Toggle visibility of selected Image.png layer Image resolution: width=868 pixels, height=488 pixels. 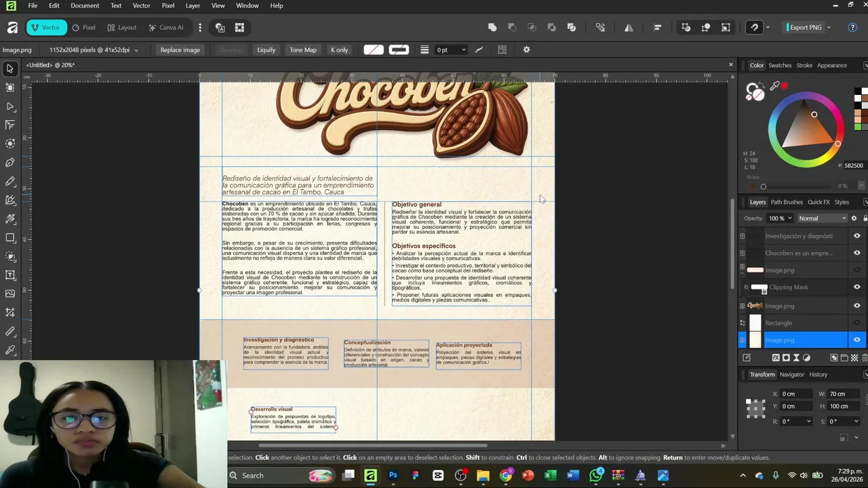856,340
